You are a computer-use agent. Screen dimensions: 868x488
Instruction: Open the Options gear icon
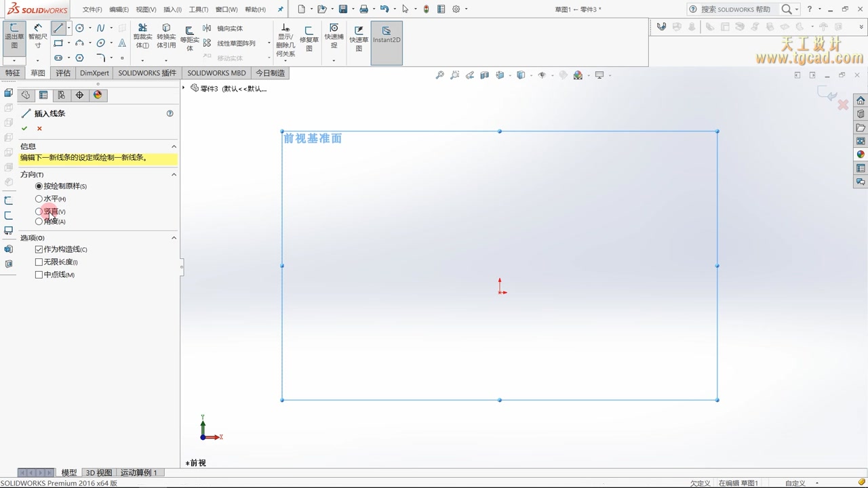[x=456, y=9]
